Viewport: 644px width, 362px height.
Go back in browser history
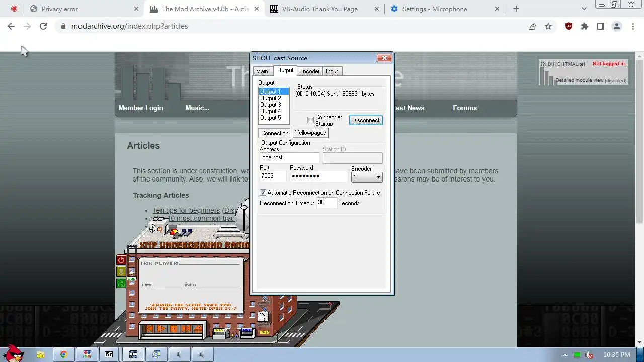pos(11,26)
